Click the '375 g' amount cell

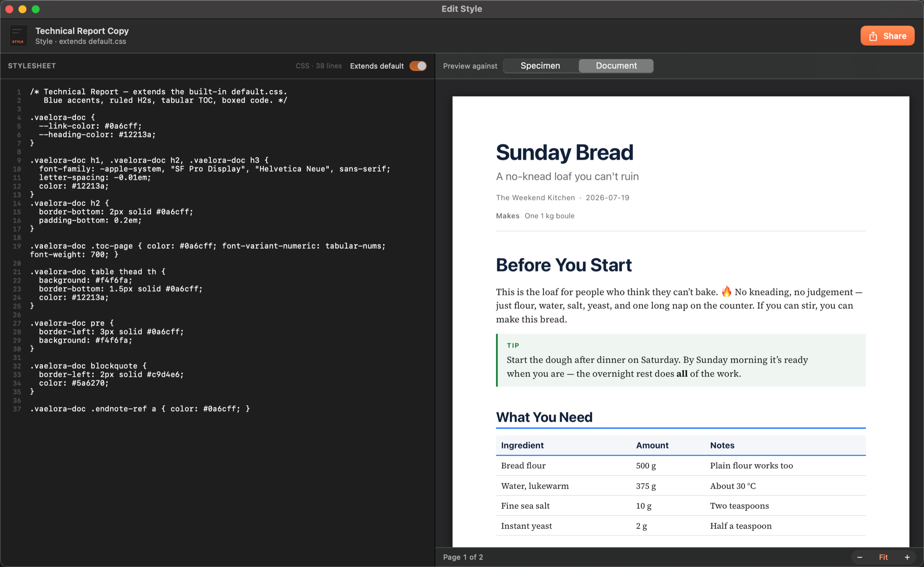pos(646,486)
